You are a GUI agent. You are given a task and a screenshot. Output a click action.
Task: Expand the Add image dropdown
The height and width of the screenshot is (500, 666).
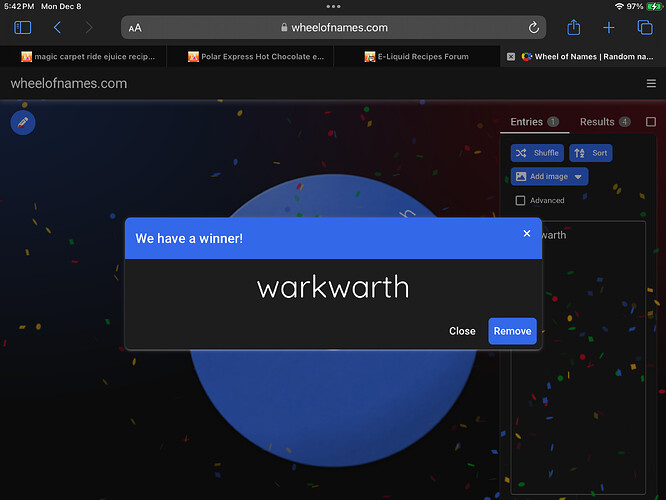click(549, 176)
